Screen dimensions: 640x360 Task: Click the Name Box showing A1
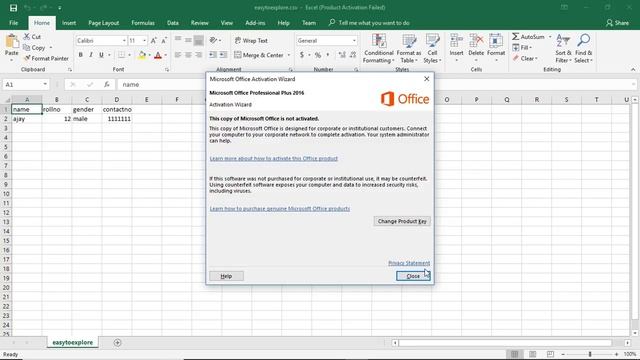pos(26,84)
